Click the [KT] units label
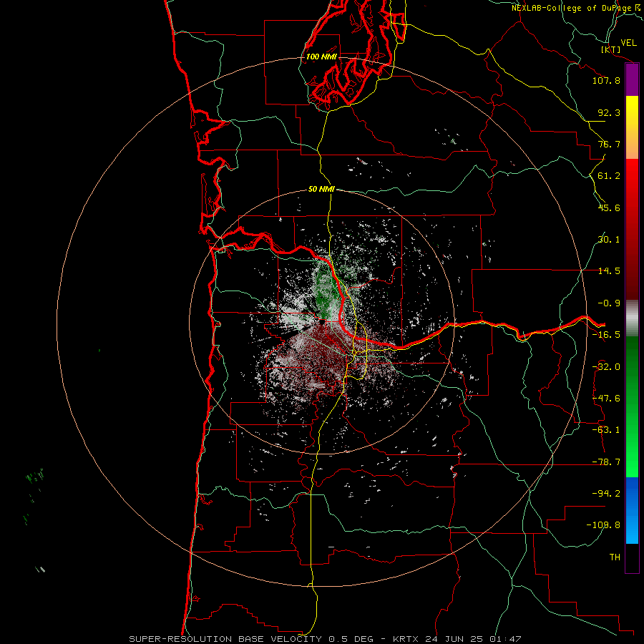This screenshot has width=644, height=644. (x=611, y=49)
